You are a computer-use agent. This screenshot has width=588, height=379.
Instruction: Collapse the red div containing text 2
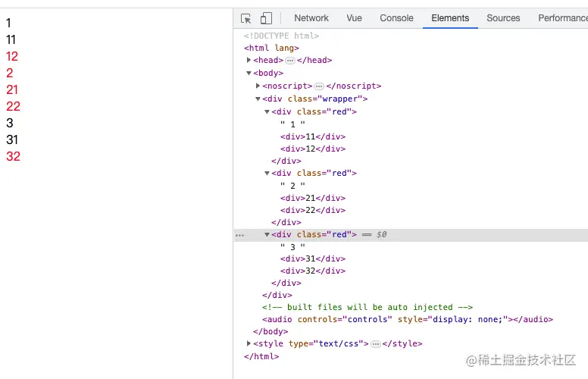point(267,174)
